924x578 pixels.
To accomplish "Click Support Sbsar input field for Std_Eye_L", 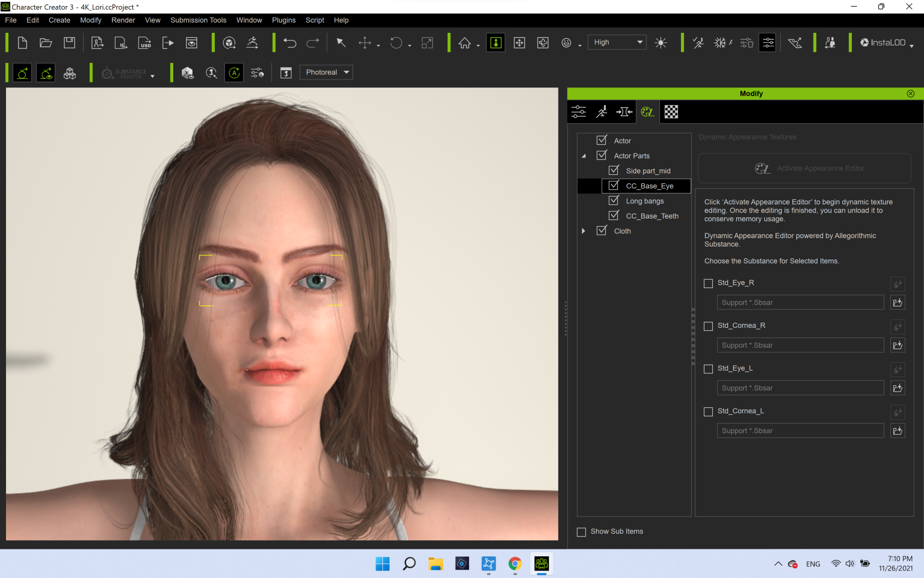I will (800, 387).
